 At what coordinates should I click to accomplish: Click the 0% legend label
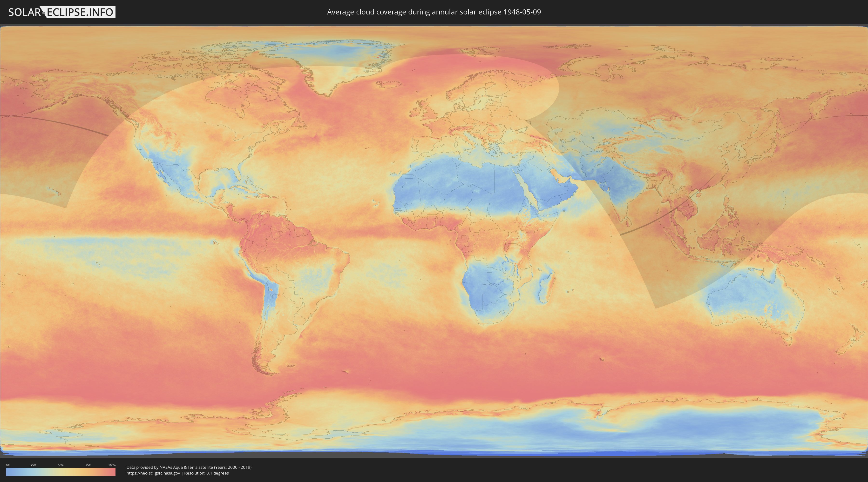[x=8, y=465]
